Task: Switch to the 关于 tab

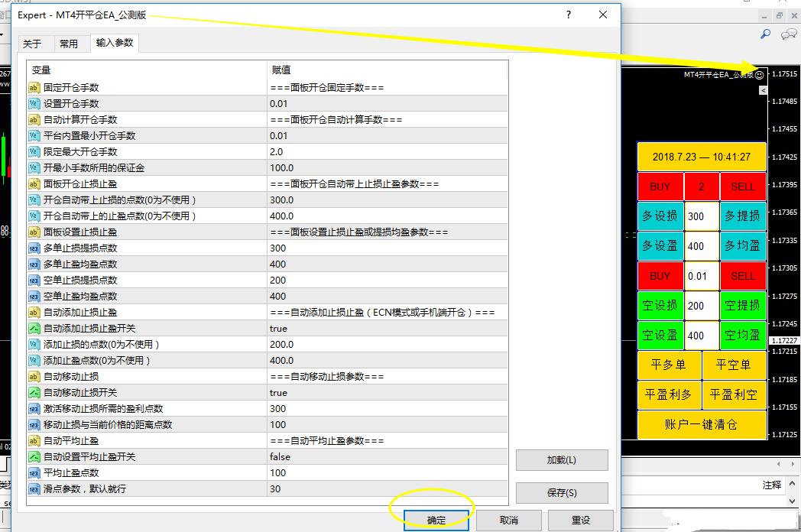Action: (x=32, y=44)
